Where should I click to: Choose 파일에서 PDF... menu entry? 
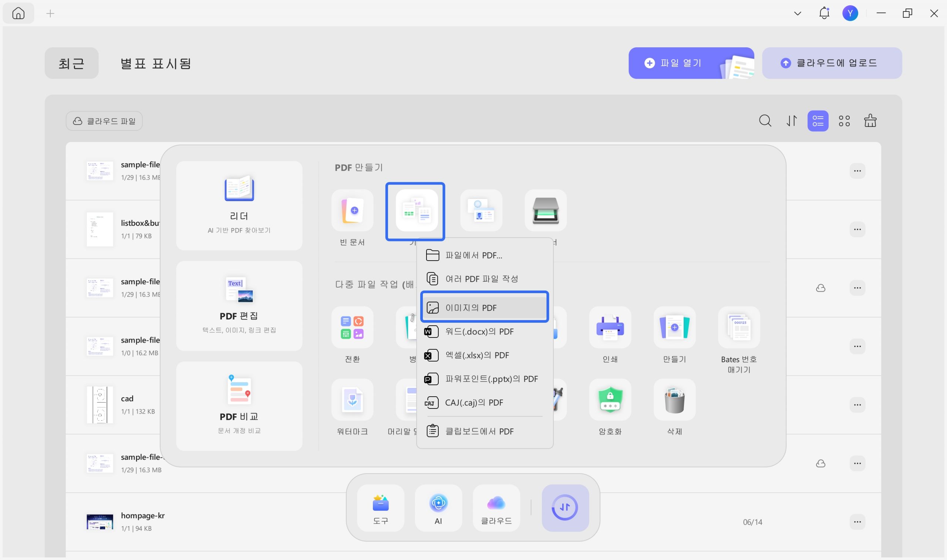click(x=485, y=255)
